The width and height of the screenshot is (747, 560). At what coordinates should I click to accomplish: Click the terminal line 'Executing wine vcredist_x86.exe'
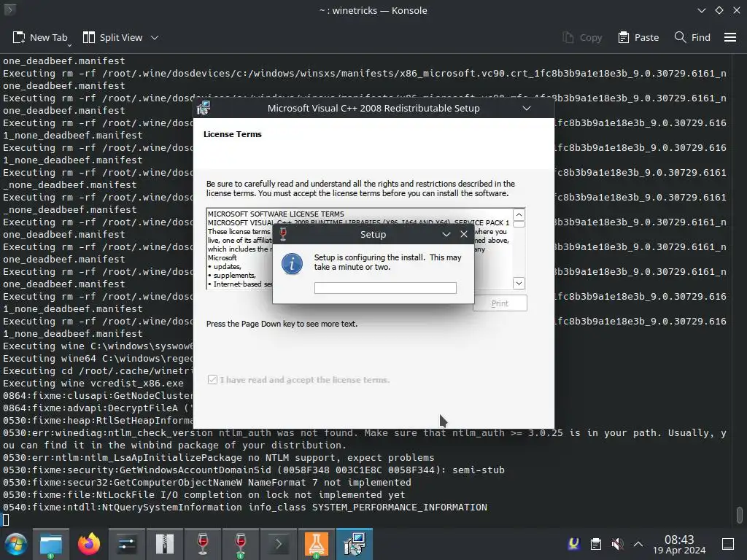(x=93, y=384)
